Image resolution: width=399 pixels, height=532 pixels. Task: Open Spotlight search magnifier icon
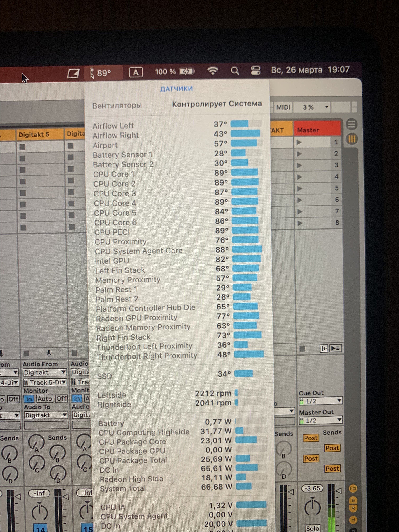coord(235,71)
